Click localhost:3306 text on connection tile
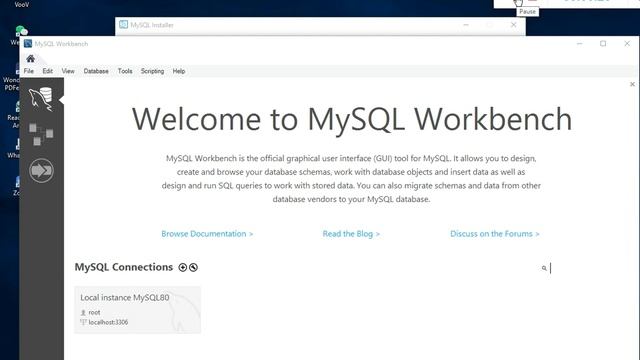 coord(108,322)
